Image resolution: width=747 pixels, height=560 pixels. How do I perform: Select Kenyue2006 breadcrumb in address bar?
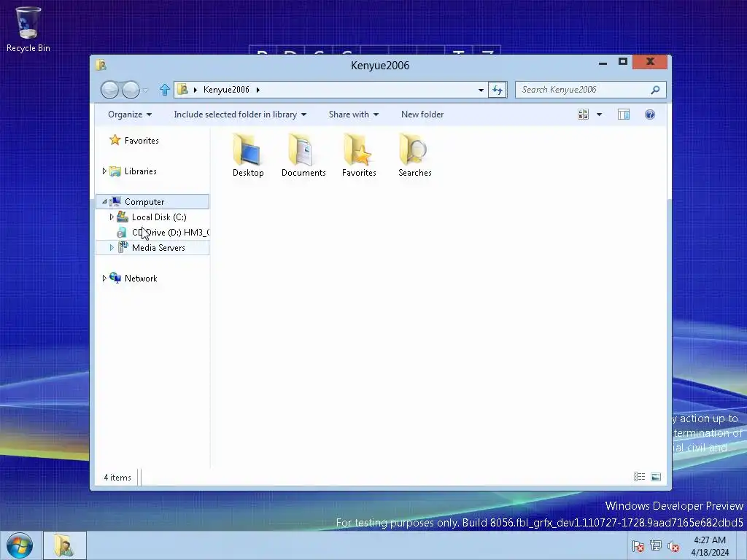[226, 90]
